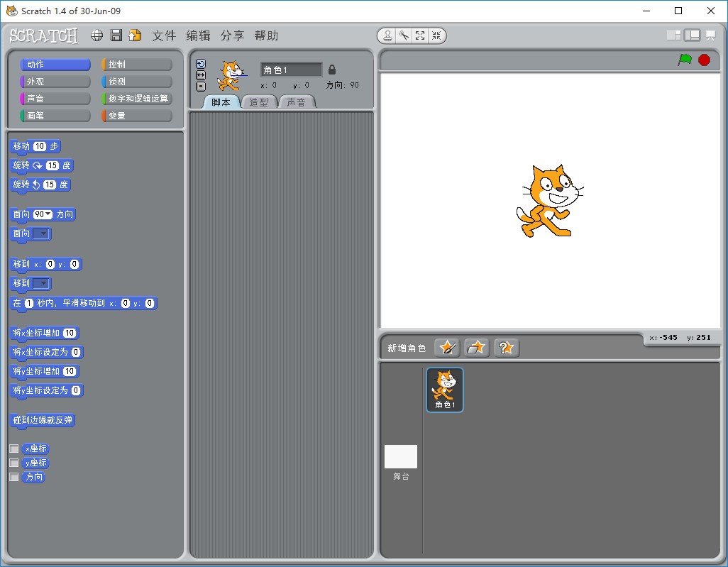
Task: Open the language globe selector
Action: (96, 35)
